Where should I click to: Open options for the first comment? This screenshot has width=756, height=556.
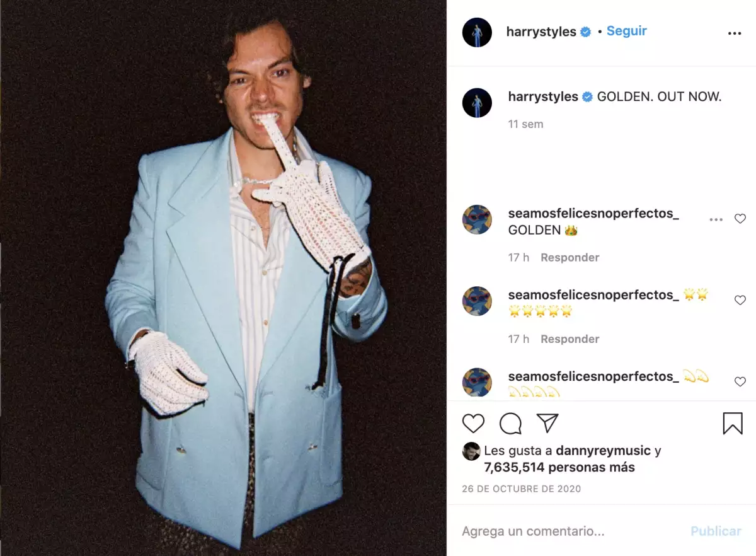[716, 219]
